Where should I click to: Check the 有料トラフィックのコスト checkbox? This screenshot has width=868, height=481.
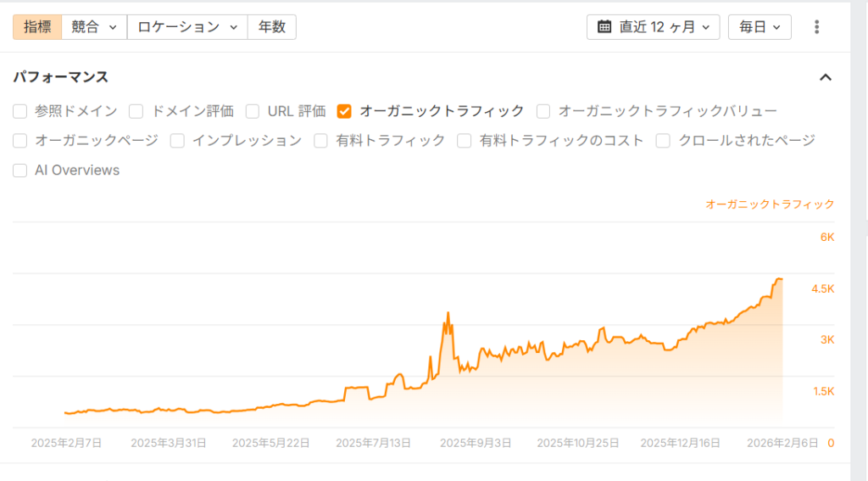coord(465,141)
